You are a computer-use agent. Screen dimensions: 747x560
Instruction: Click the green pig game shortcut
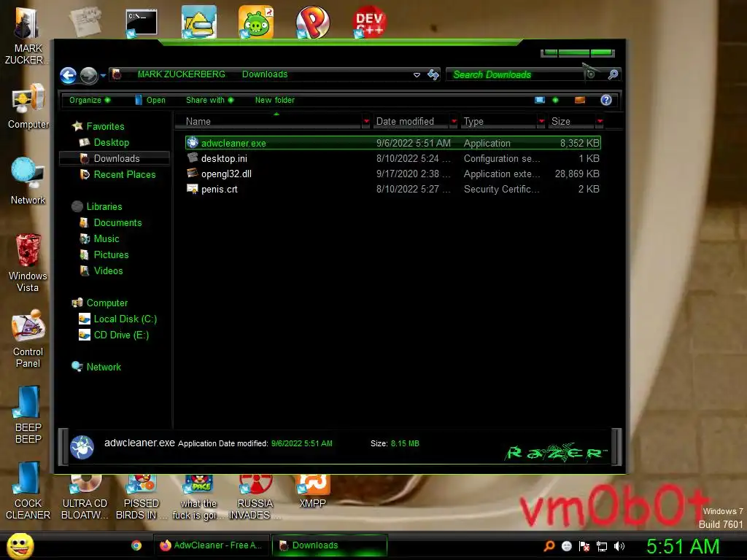tap(256, 22)
